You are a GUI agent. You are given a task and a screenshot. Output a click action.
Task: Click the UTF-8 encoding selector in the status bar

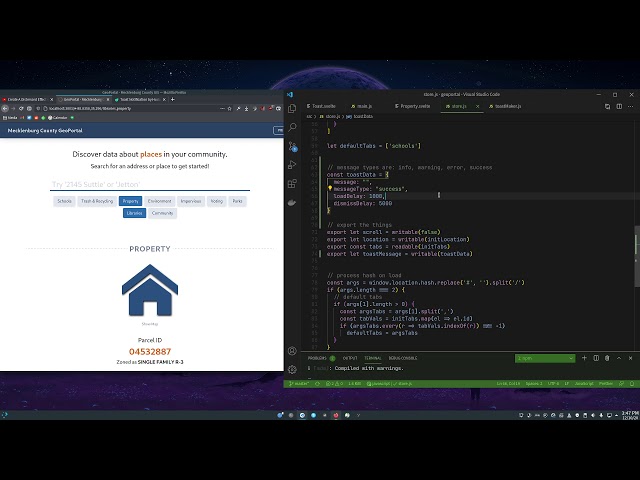pos(553,384)
